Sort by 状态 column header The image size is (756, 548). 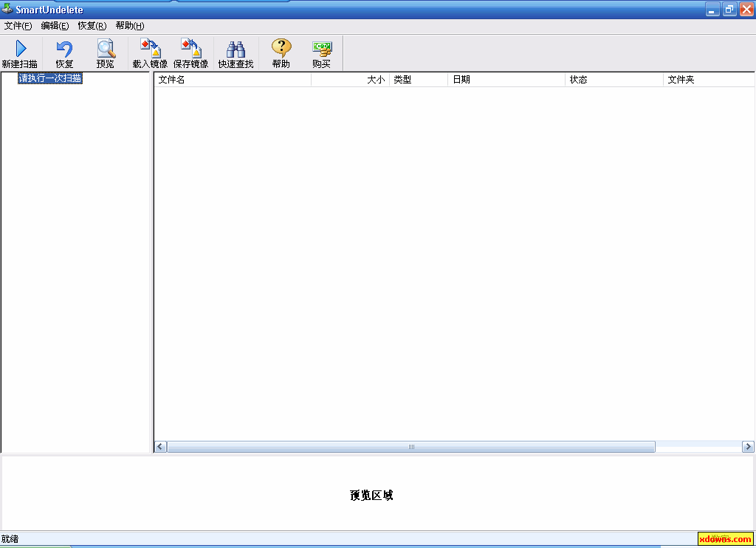tap(614, 80)
